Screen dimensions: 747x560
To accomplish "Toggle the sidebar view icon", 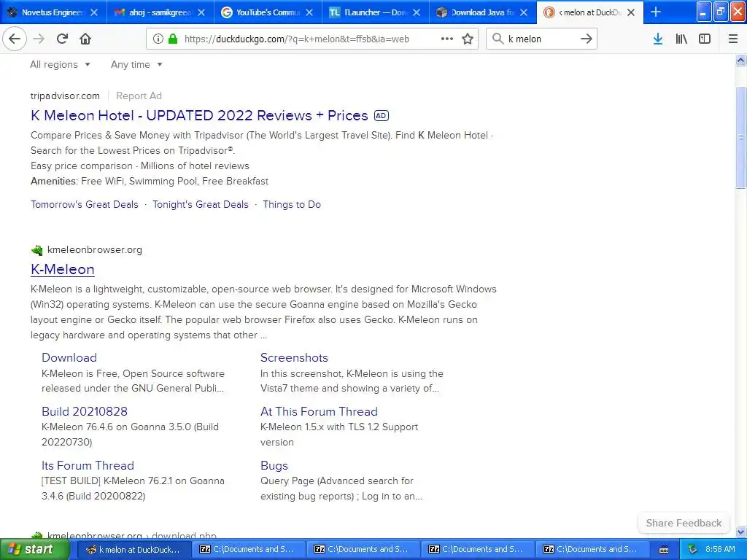I will 705,39.
